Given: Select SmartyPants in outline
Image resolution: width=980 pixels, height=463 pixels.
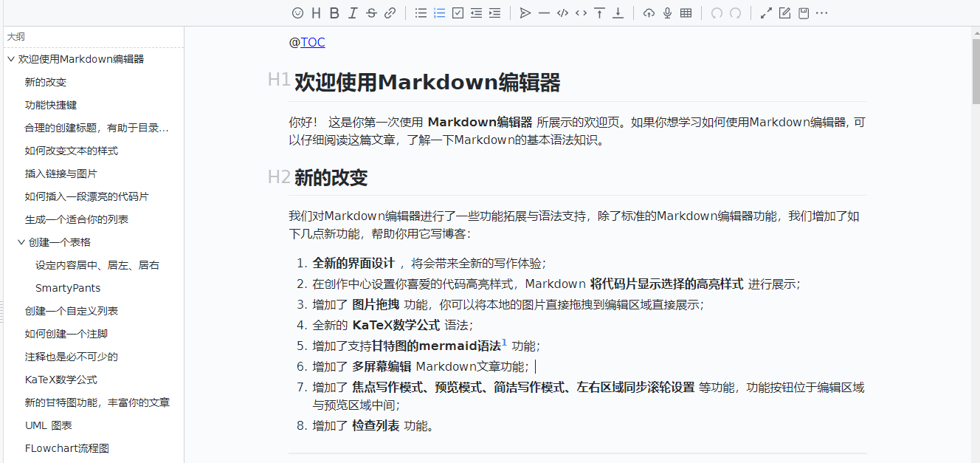Looking at the screenshot, I should pos(68,288).
